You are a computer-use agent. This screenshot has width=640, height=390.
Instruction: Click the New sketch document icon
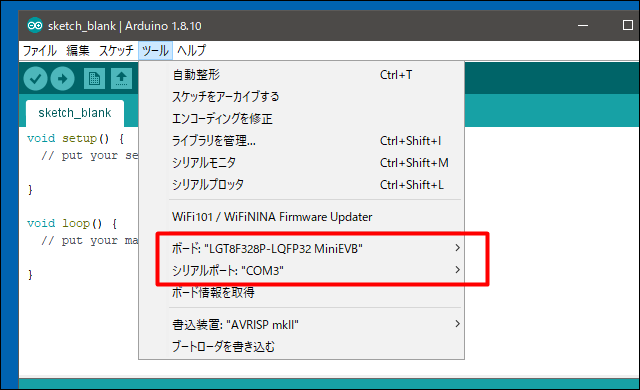94,79
